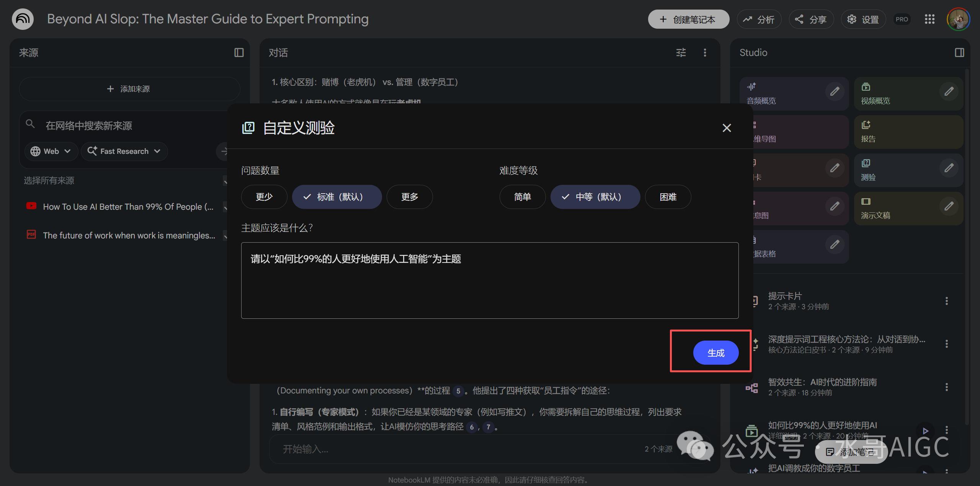The image size is (980, 486).
Task: Open the 对话 panel three-dot menu
Action: [x=705, y=52]
